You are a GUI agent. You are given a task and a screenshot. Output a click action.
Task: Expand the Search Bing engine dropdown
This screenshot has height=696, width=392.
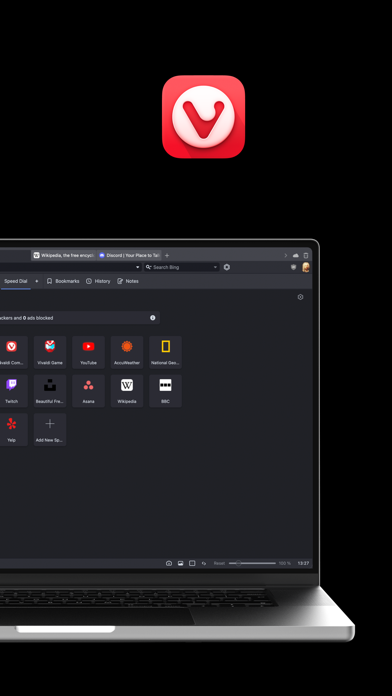(215, 267)
